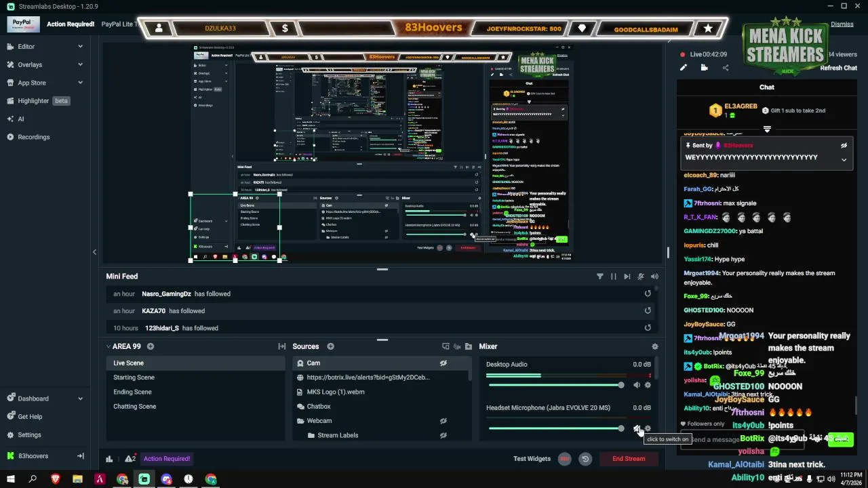Open scene transitions icon
868x488 pixels.
[281, 346]
